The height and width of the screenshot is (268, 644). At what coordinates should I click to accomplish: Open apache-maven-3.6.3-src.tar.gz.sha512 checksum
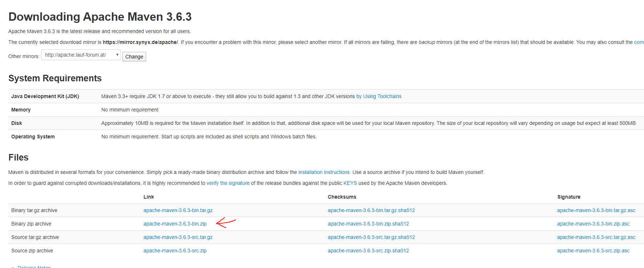click(371, 237)
